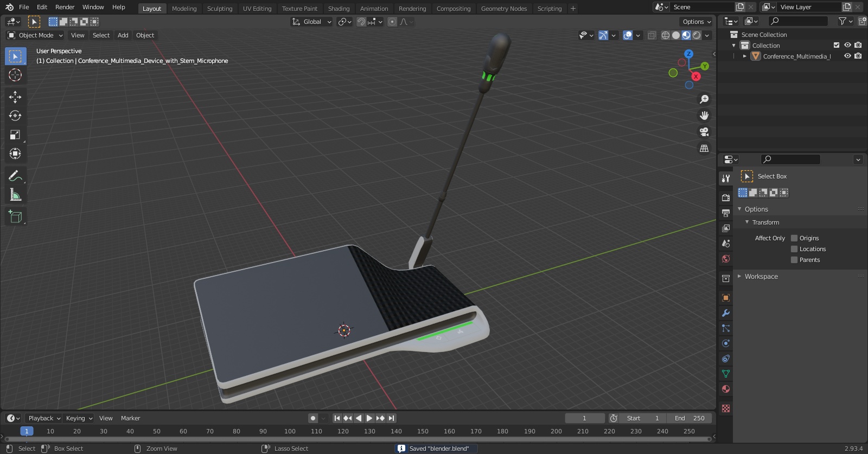Open Render properties tab
Viewport: 868px width, 454px height.
tap(726, 198)
